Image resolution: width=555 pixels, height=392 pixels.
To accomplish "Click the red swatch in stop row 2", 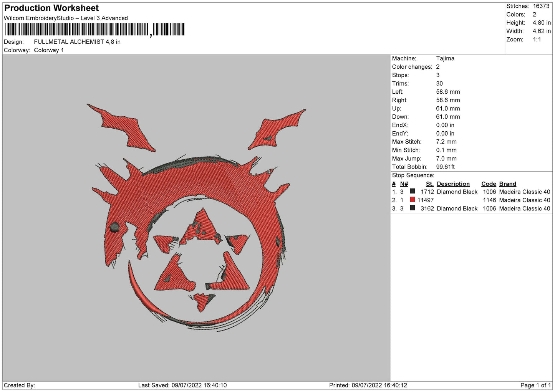I will (x=413, y=200).
